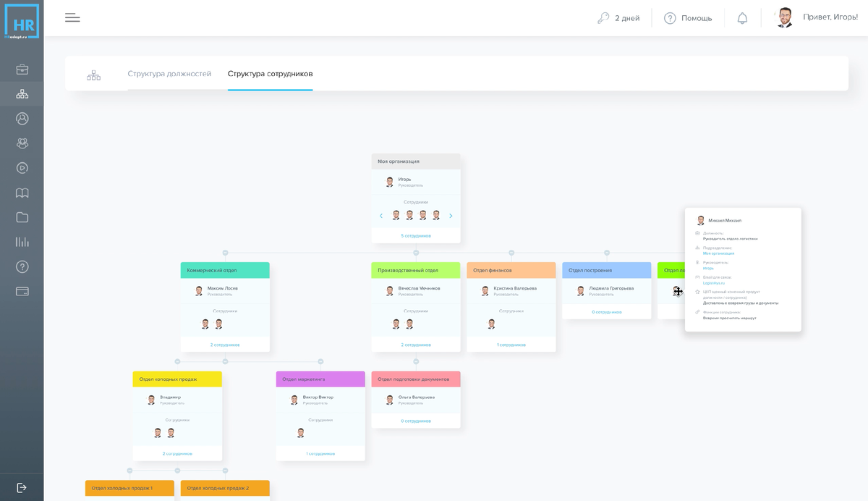Show next employees in Моя организация card
This screenshot has height=501, width=868.
[451, 216]
